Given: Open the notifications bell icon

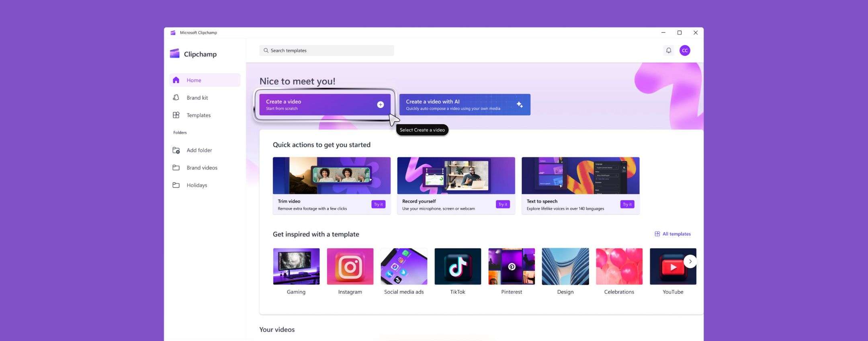Looking at the screenshot, I should click(668, 50).
